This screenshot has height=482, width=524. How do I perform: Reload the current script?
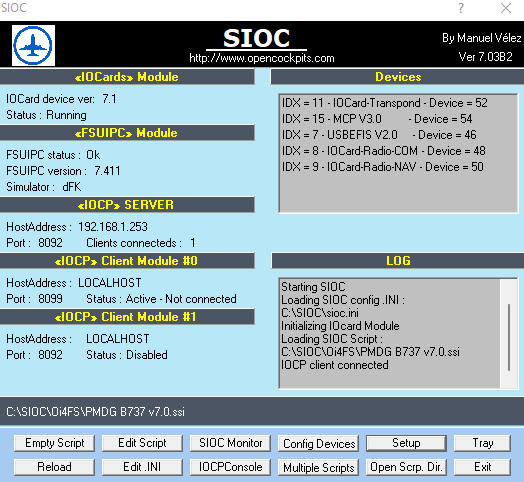click(54, 467)
